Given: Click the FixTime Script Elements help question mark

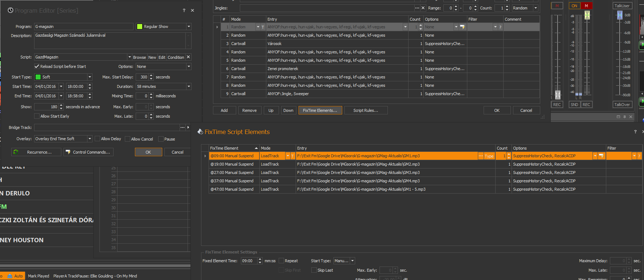Looking at the screenshot, I should (635, 132).
